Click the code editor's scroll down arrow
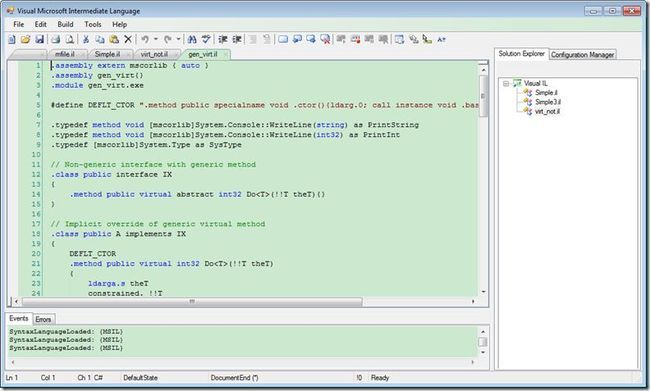Screen dimensions: 650x391 point(483,291)
